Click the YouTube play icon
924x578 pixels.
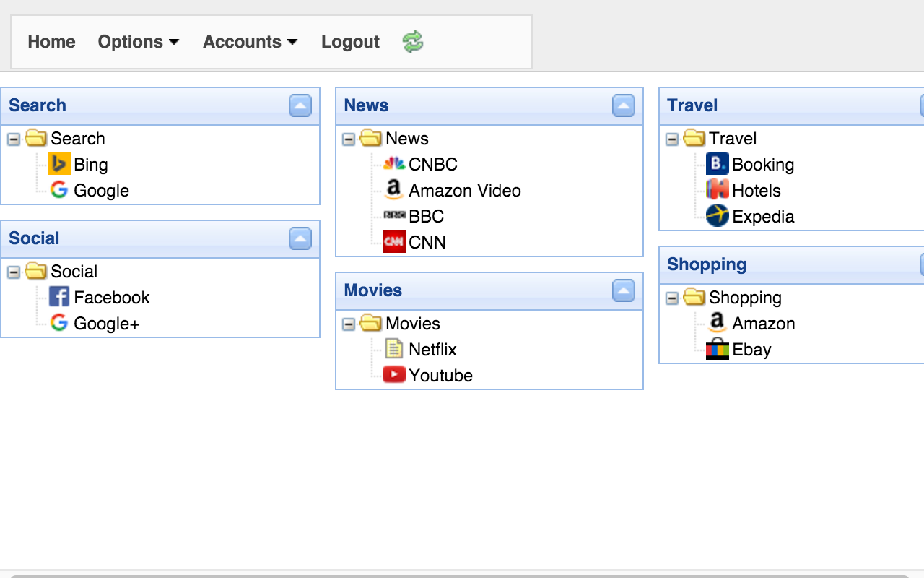pos(393,375)
